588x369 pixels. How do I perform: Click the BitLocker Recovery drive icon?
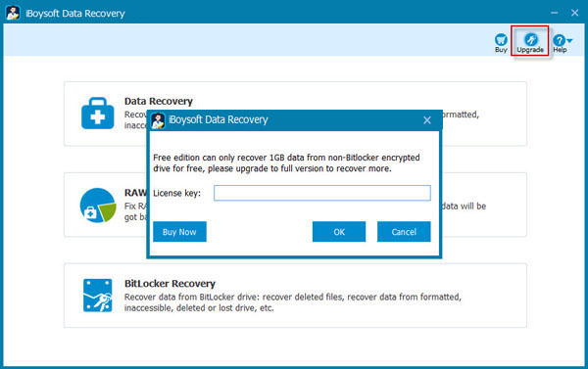point(97,296)
